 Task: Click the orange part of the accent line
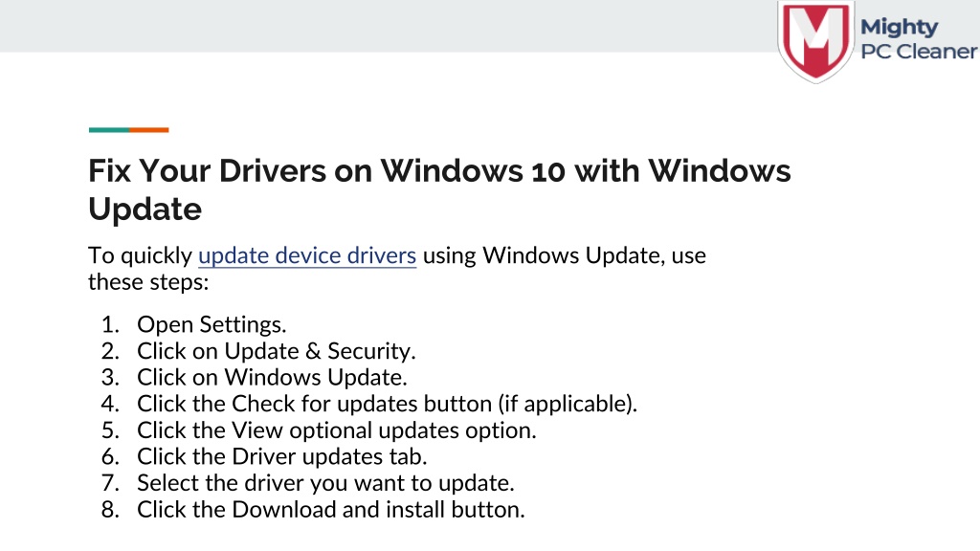coord(148,130)
